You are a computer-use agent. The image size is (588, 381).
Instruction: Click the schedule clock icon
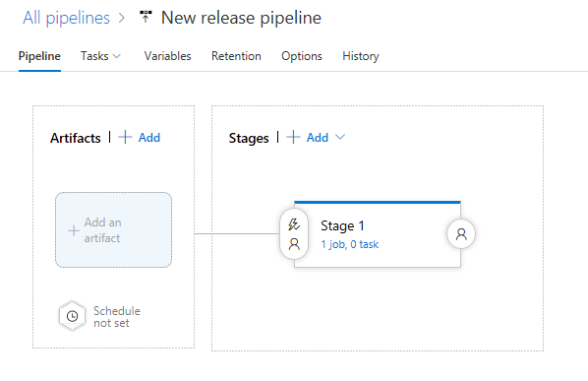point(73,316)
